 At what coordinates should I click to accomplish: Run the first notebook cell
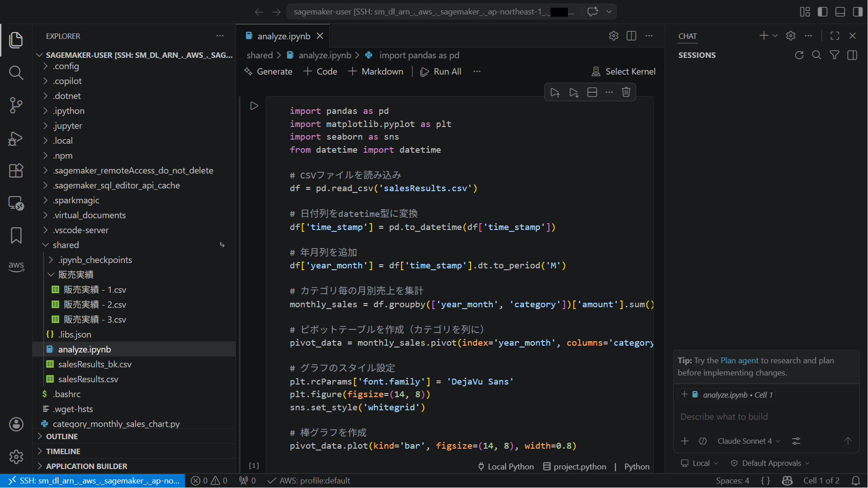pos(254,106)
